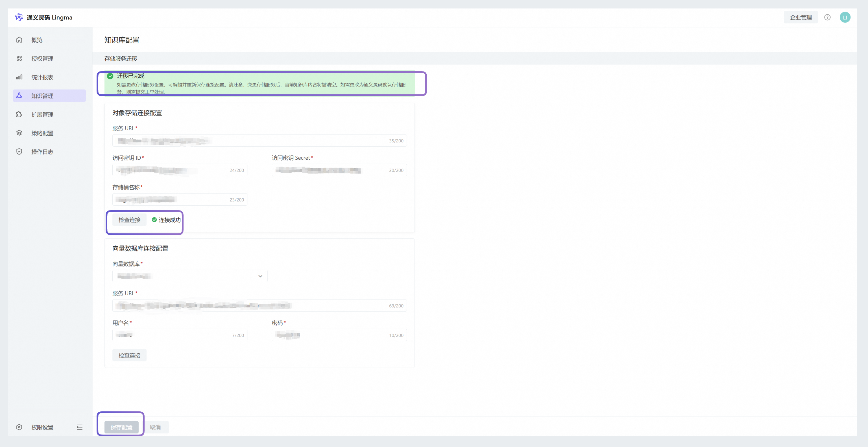Click the 连接成功 green check icon

154,220
